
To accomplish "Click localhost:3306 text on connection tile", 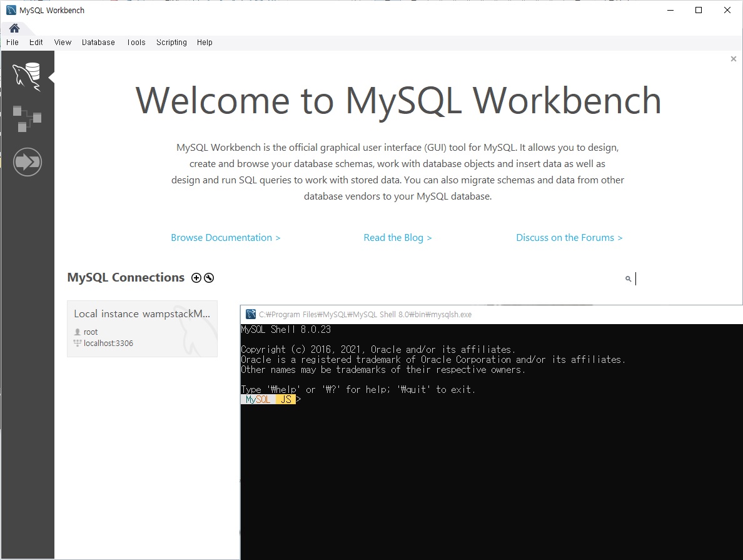I will pos(108,344).
